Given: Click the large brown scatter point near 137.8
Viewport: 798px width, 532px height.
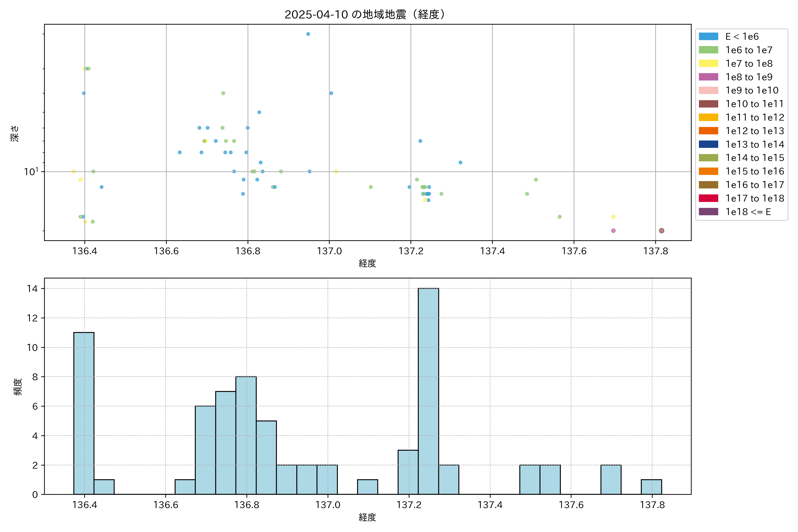Looking at the screenshot, I should 662,231.
